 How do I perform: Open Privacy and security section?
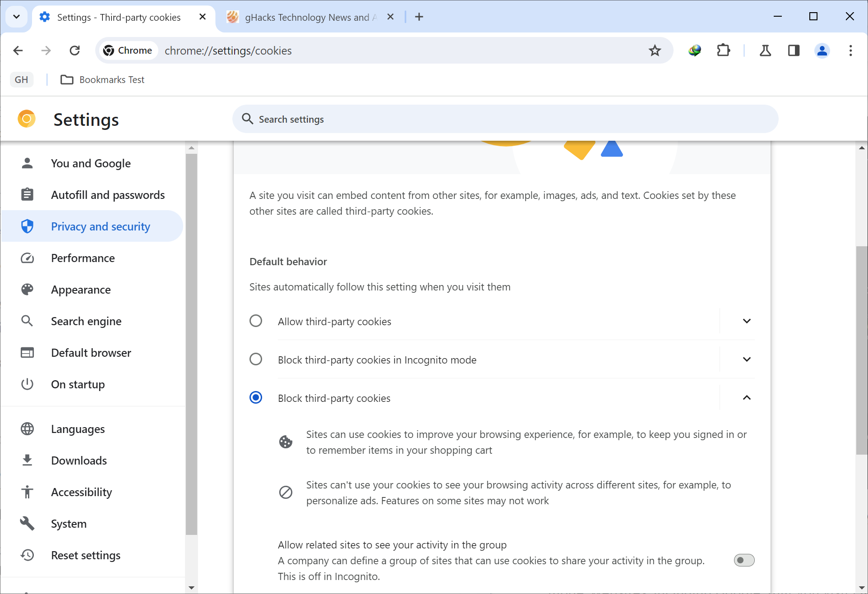tap(92, 226)
